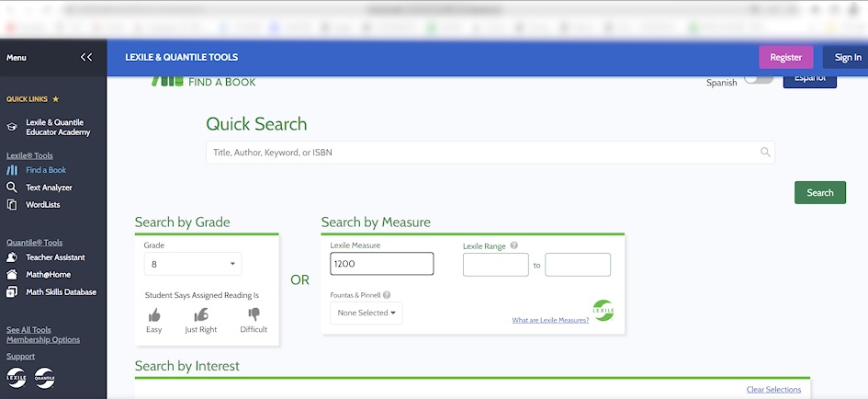Click the Menu label in sidebar
The height and width of the screenshot is (399, 868).
click(x=17, y=57)
